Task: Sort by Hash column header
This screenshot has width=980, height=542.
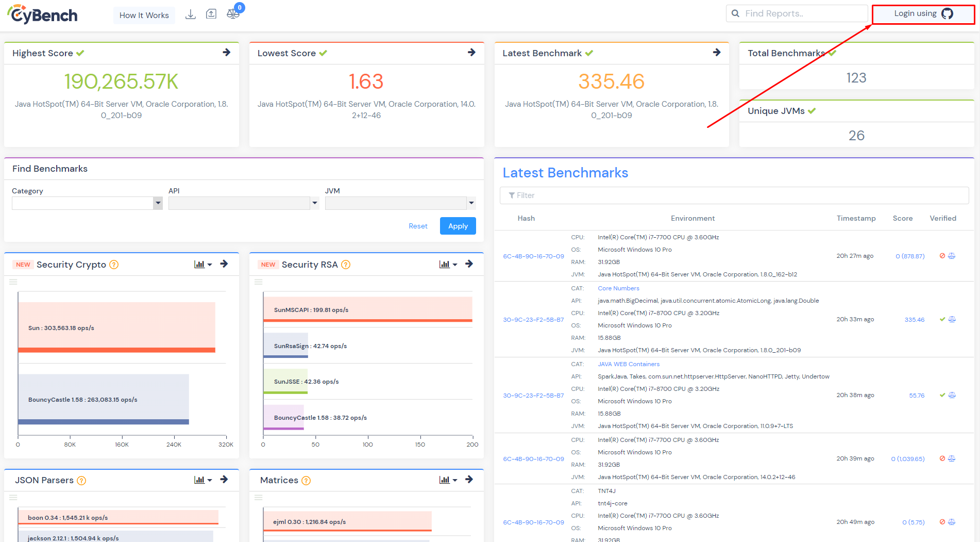Action: [x=526, y=218]
